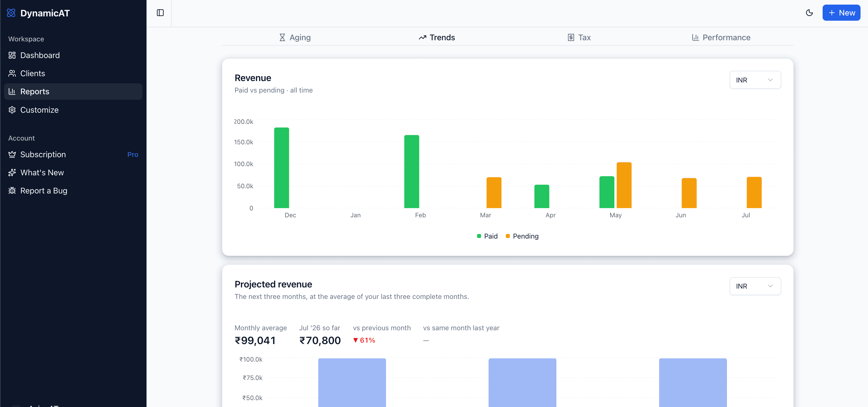Toggle Paid series in chart legend

pyautogui.click(x=487, y=236)
